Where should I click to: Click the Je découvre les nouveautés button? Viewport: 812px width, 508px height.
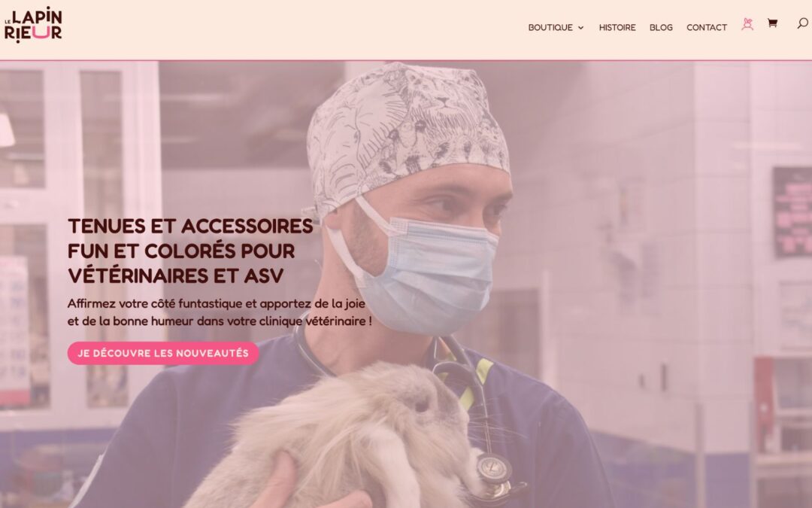[x=163, y=353]
